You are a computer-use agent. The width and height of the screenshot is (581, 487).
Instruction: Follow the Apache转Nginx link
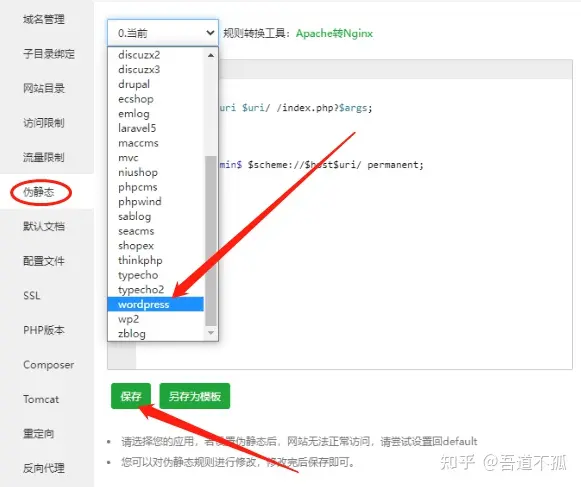click(334, 33)
